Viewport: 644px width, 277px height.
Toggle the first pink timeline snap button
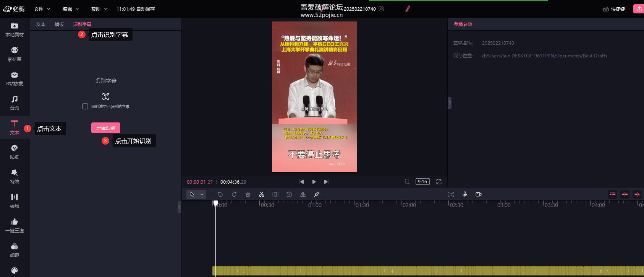pyautogui.click(x=613, y=194)
